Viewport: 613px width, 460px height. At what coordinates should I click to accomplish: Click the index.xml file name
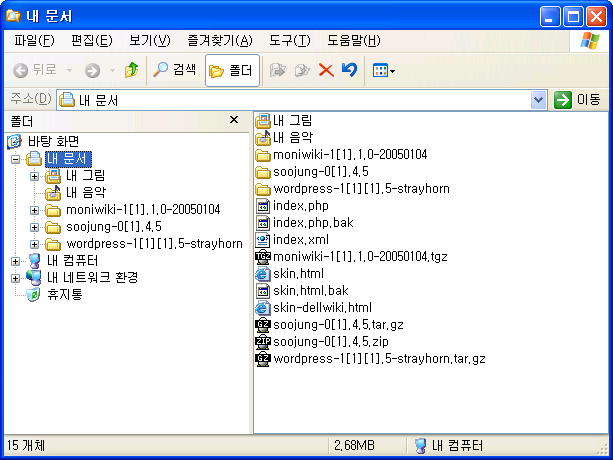301,240
